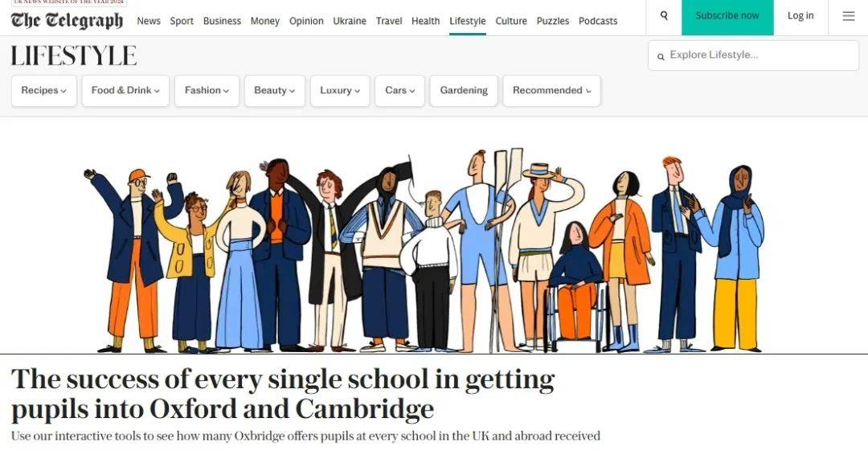Open the Sport menu item
868x455 pixels.
182,21
